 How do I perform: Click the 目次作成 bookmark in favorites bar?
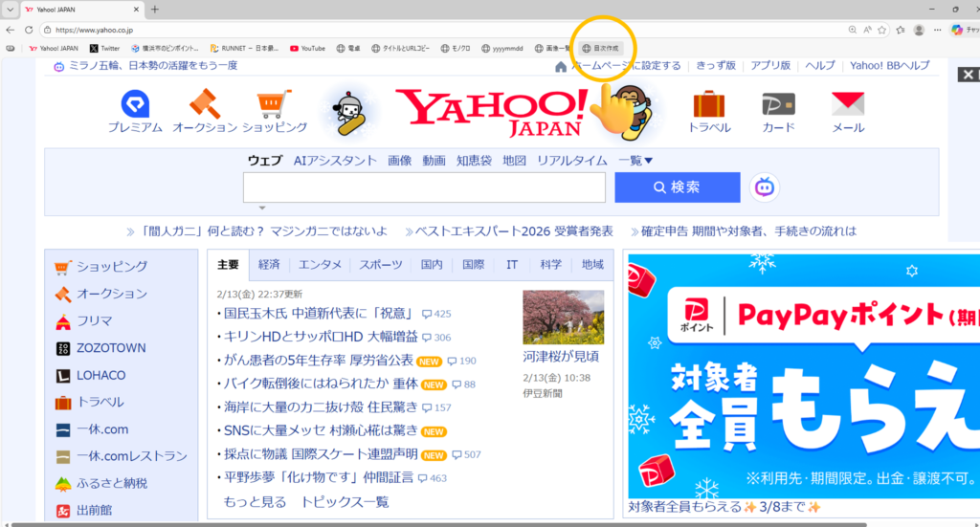click(x=601, y=48)
